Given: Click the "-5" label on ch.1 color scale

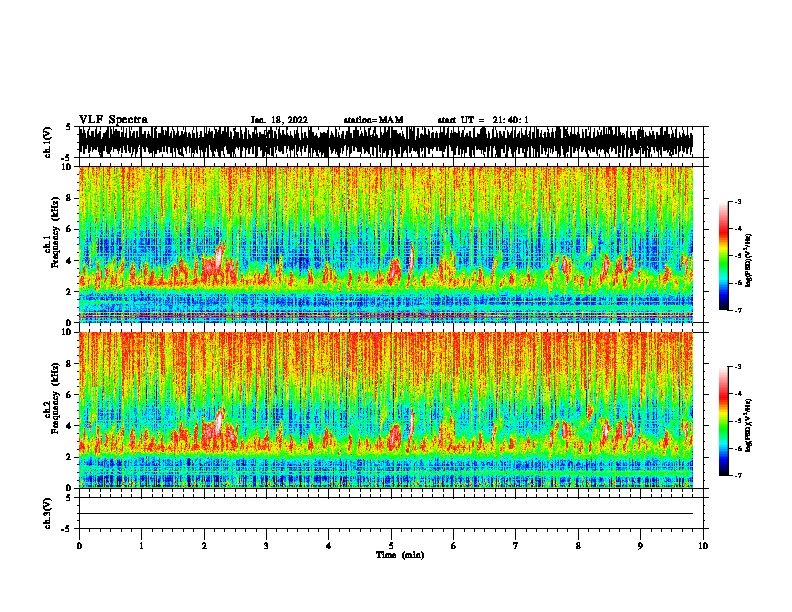Looking at the screenshot, I should pyautogui.click(x=737, y=256).
